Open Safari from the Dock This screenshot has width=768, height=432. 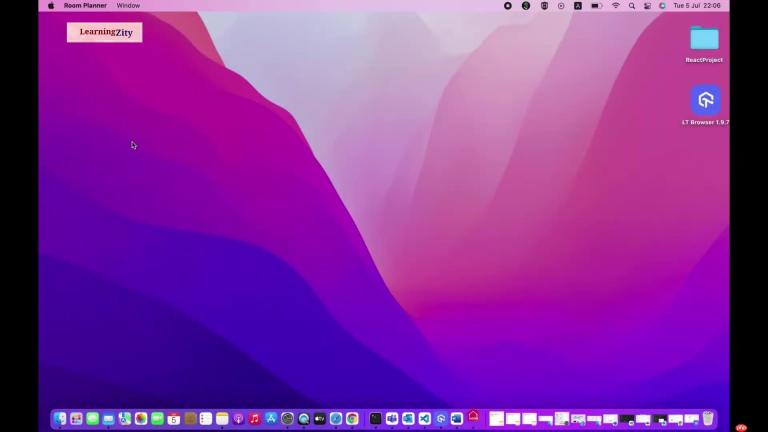(336, 419)
